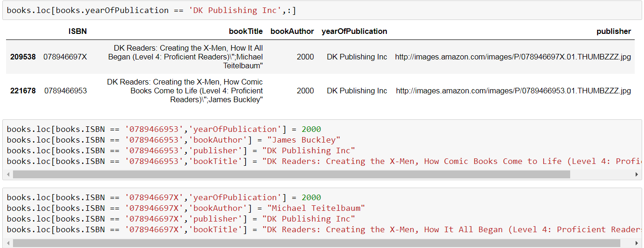The width and height of the screenshot is (644, 248).
Task: Select row index 209538
Action: tap(23, 57)
